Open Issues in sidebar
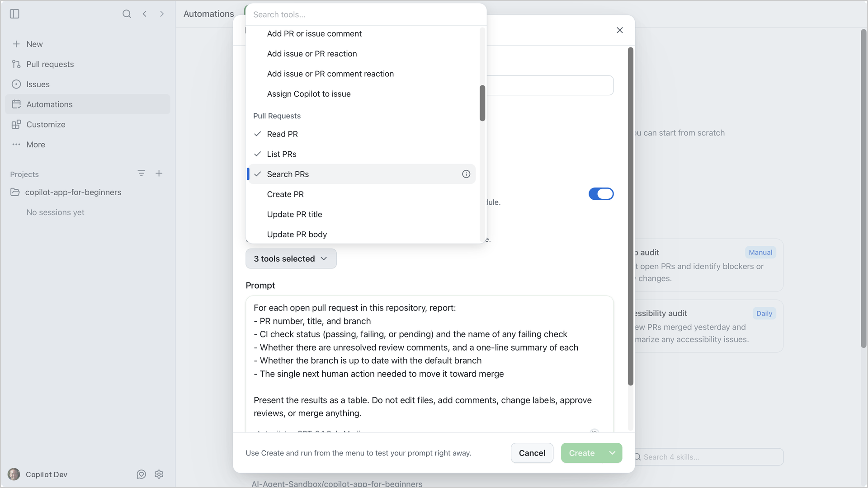Screen dimensions: 868x488 pos(88,84)
